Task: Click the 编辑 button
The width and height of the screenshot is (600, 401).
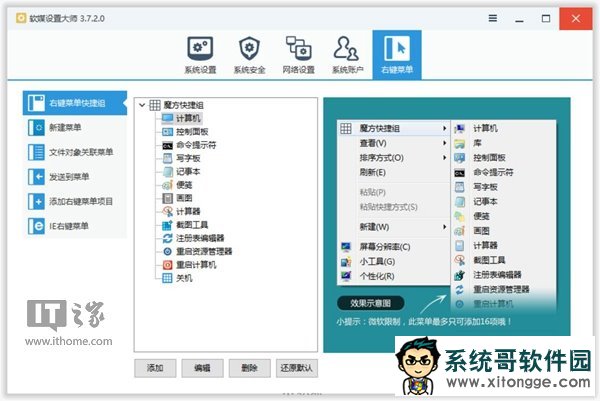Action: click(201, 368)
